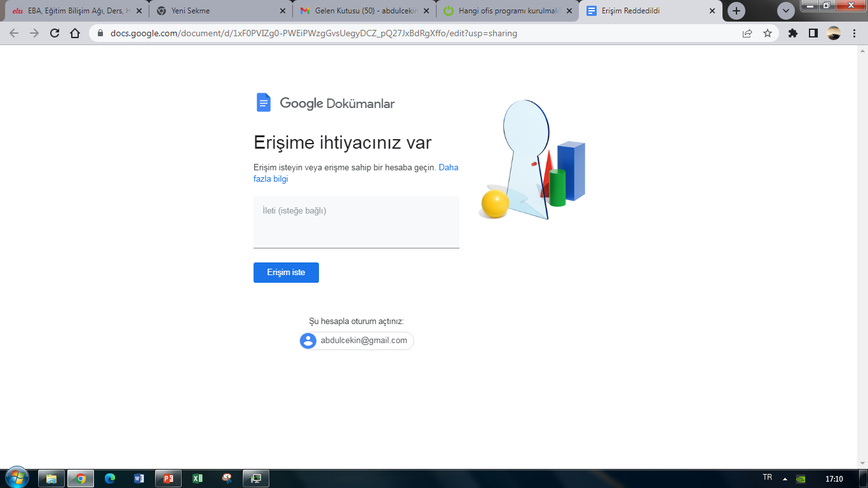Image resolution: width=868 pixels, height=488 pixels.
Task: Close the Hangi ofis programı tab
Action: click(569, 11)
